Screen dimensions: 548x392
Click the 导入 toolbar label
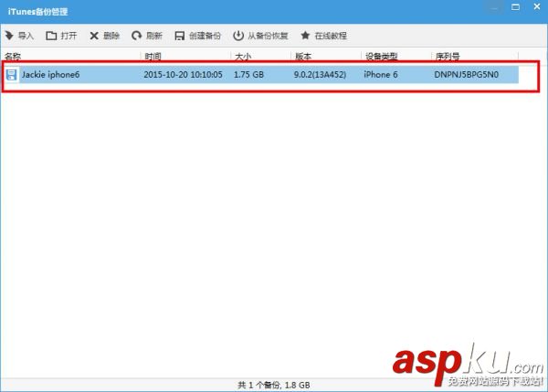[x=26, y=36]
